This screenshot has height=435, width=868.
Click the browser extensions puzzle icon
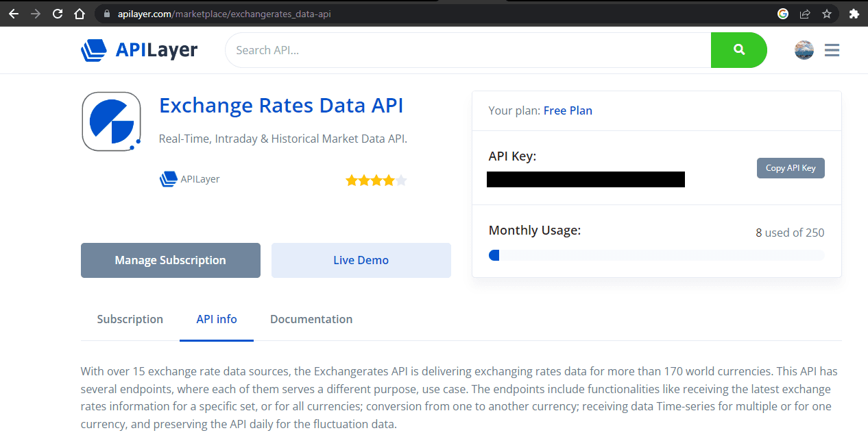[854, 13]
